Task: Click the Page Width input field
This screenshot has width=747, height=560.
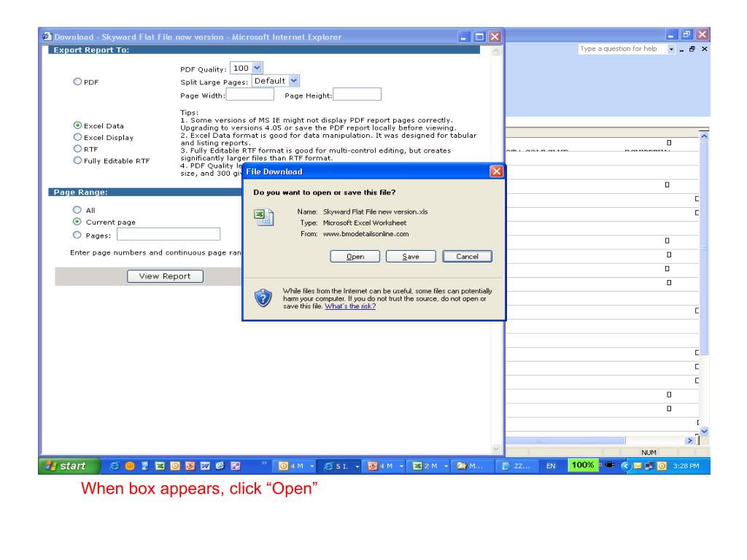Action: [x=249, y=94]
